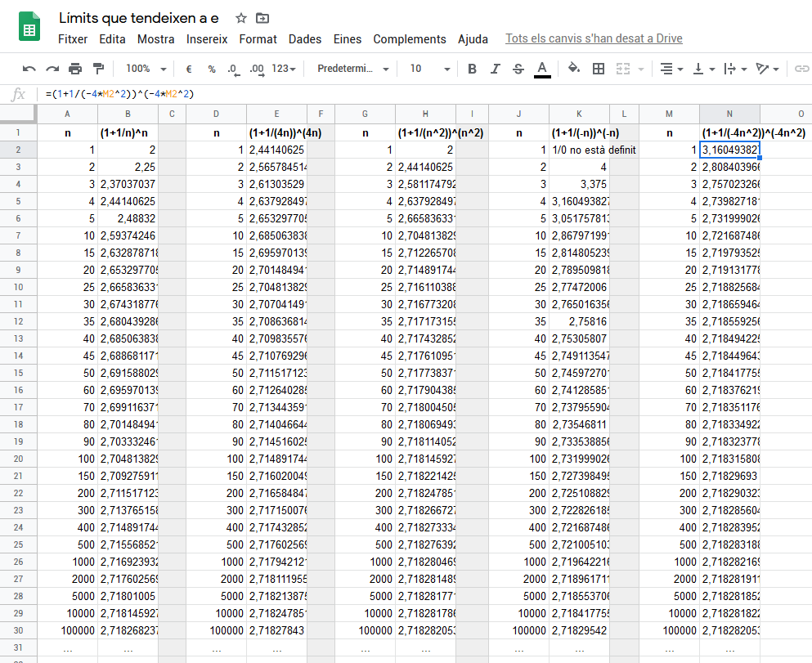Toggle bold text formatting
Viewport: 812px width, 663px height.
point(472,69)
